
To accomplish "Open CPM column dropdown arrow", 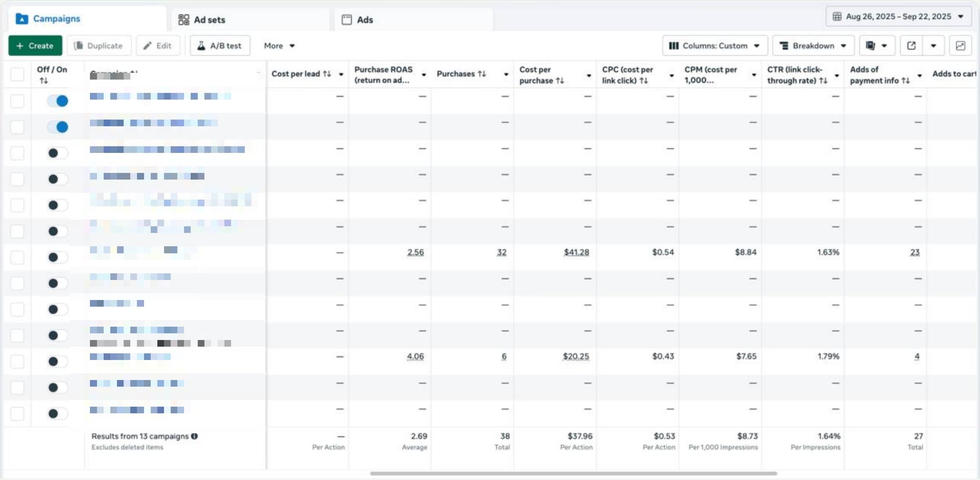I will (754, 75).
